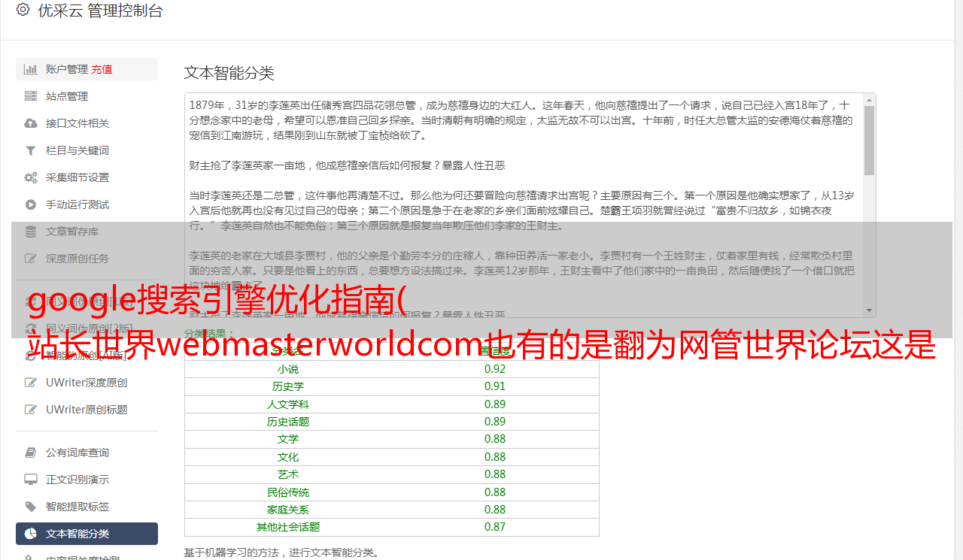
Task: Select the 小说 category cell
Action: click(x=288, y=369)
